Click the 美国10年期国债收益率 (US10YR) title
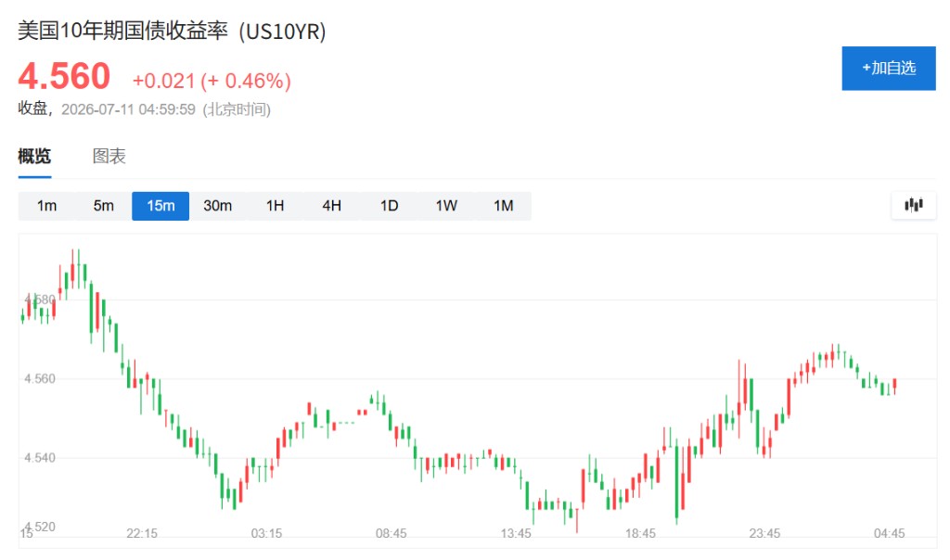 (172, 31)
